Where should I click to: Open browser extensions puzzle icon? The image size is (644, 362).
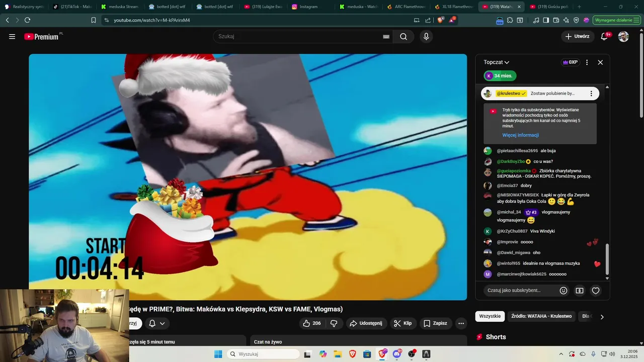pos(510,20)
